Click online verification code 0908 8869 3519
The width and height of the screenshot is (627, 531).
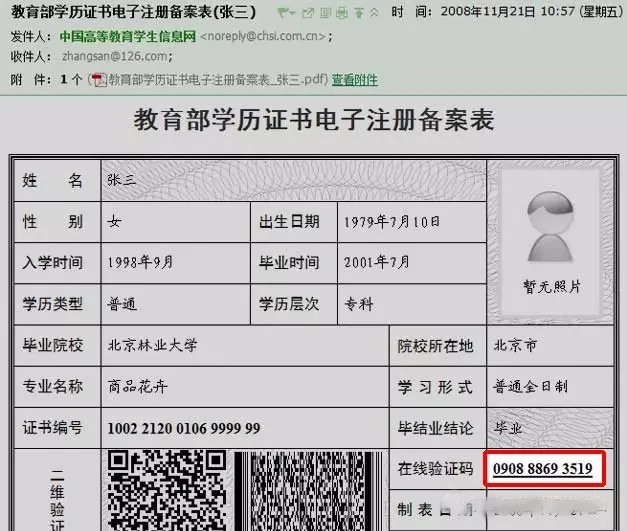pos(543,469)
